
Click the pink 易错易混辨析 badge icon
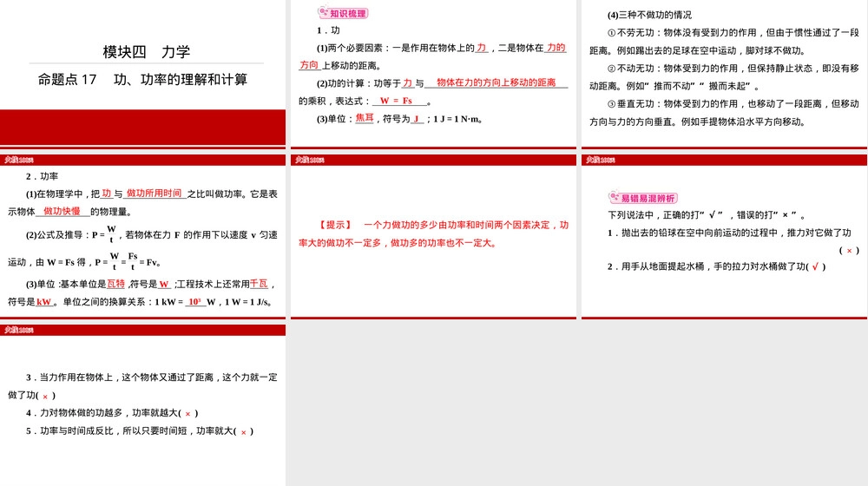pos(642,198)
